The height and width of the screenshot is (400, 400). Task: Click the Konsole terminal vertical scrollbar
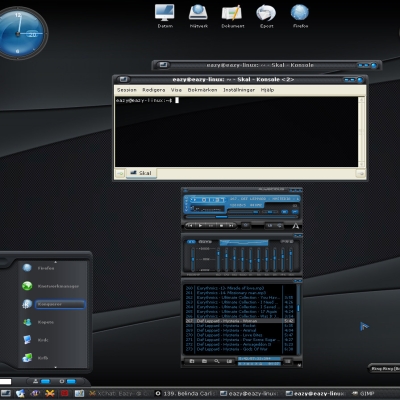(361, 132)
